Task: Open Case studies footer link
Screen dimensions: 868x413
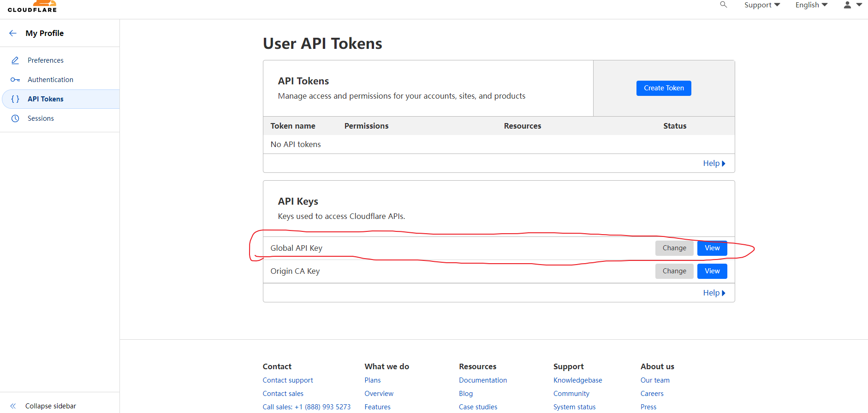Action: tap(478, 407)
